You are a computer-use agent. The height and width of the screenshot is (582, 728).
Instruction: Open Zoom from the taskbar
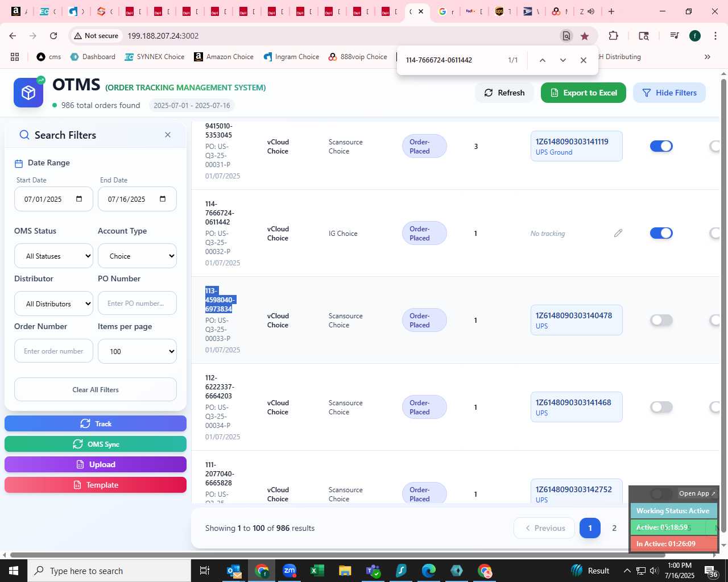289,571
